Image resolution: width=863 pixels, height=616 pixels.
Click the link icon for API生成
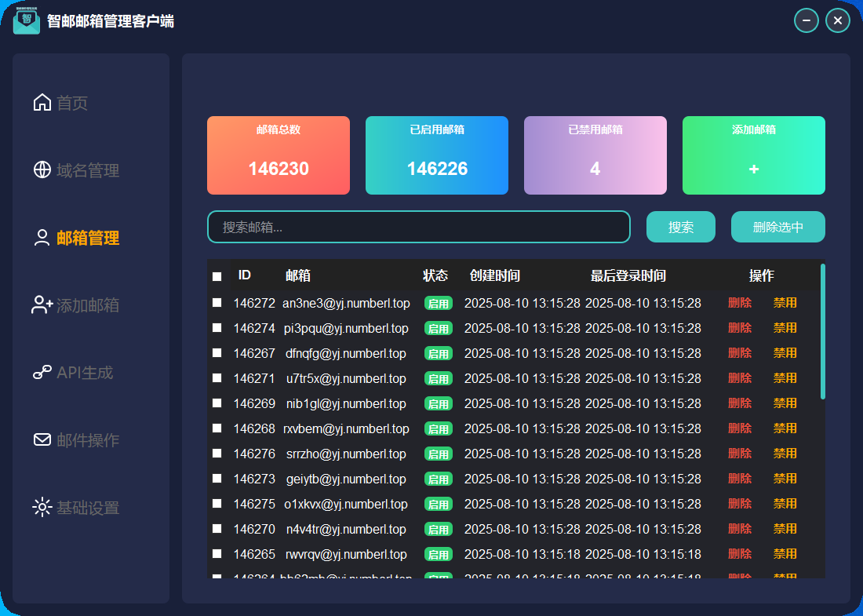click(42, 373)
